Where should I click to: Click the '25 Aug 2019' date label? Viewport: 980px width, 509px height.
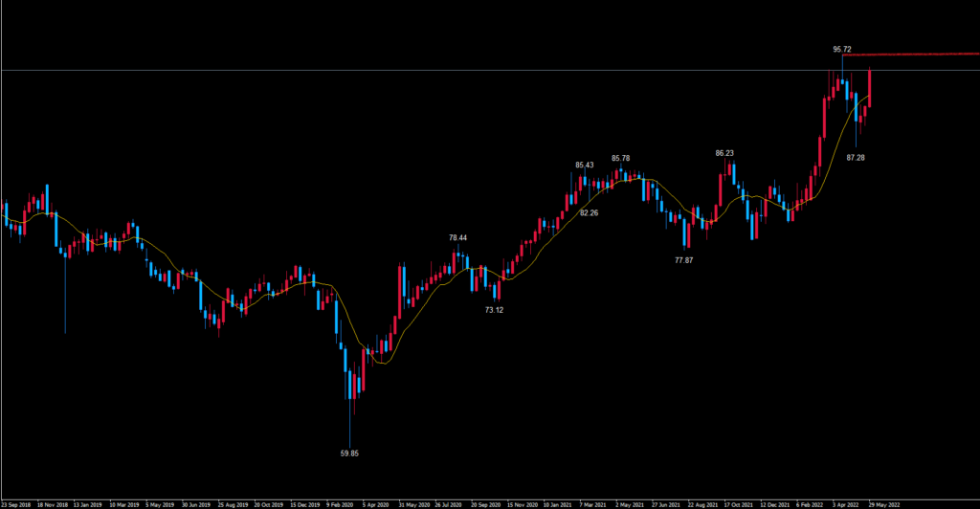[x=233, y=502]
